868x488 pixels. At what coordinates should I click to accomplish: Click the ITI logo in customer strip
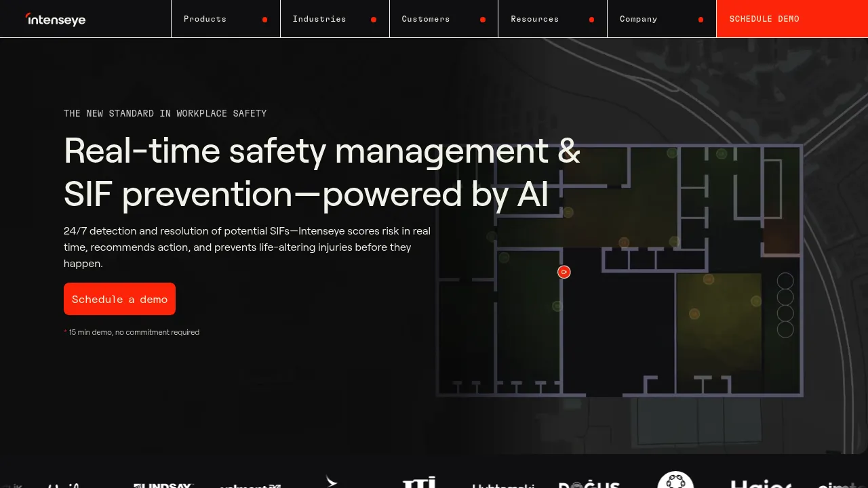[x=419, y=483]
